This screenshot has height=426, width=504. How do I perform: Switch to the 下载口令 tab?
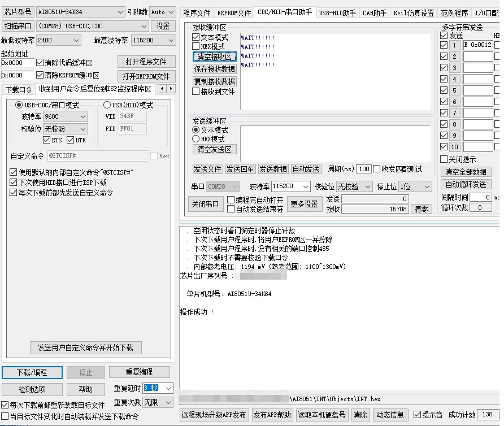coord(19,90)
